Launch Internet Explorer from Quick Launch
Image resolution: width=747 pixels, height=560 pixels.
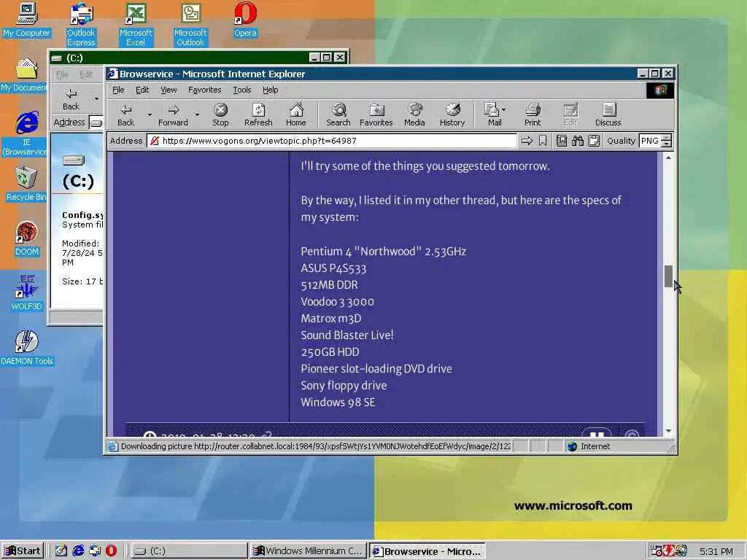(78, 551)
